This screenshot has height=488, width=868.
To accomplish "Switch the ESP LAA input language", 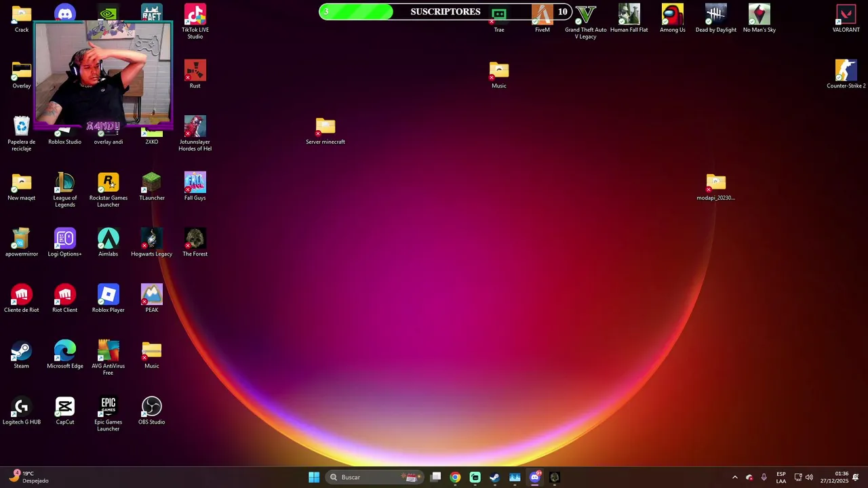I will (x=781, y=477).
